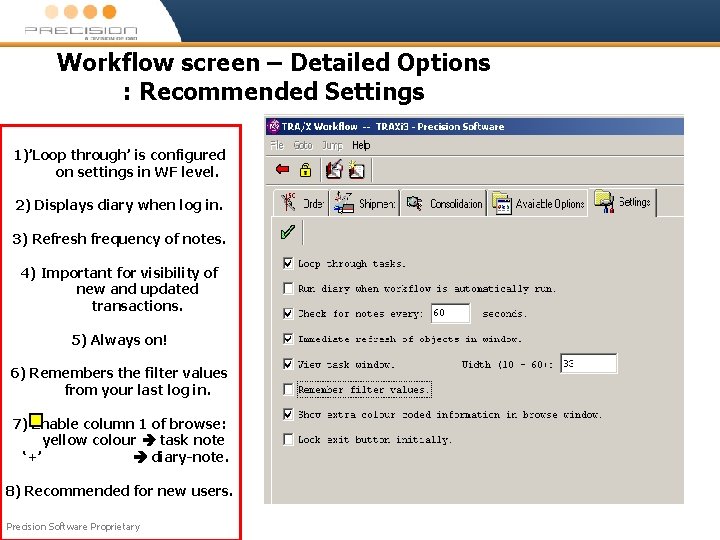This screenshot has height=540, width=720.
Task: Enable Lock exit button initially checkbox
Action: [288, 439]
